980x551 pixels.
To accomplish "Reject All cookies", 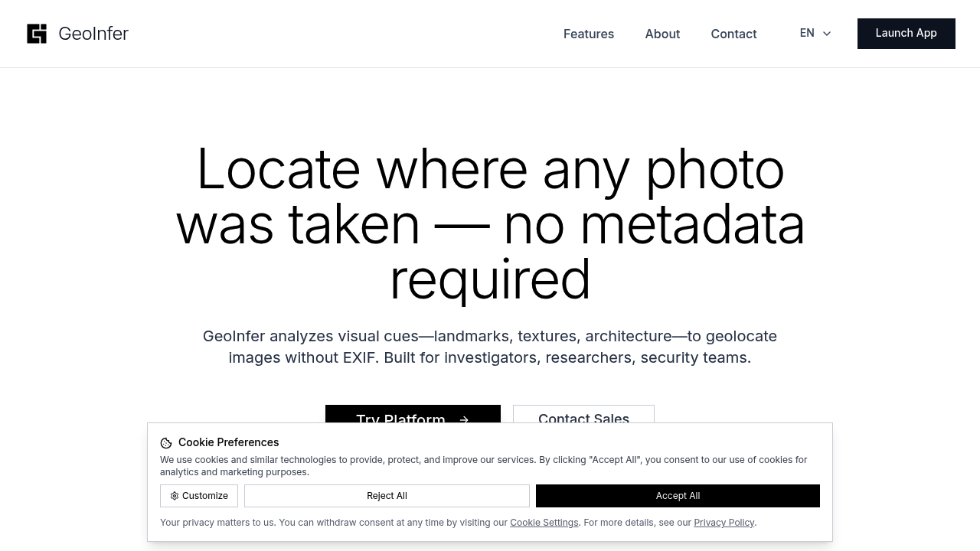I will (x=387, y=496).
